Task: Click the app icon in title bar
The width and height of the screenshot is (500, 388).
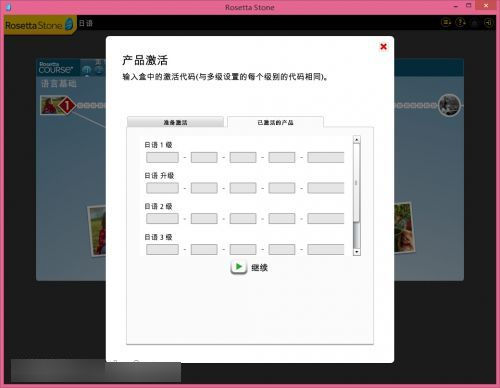Action: 8,7
